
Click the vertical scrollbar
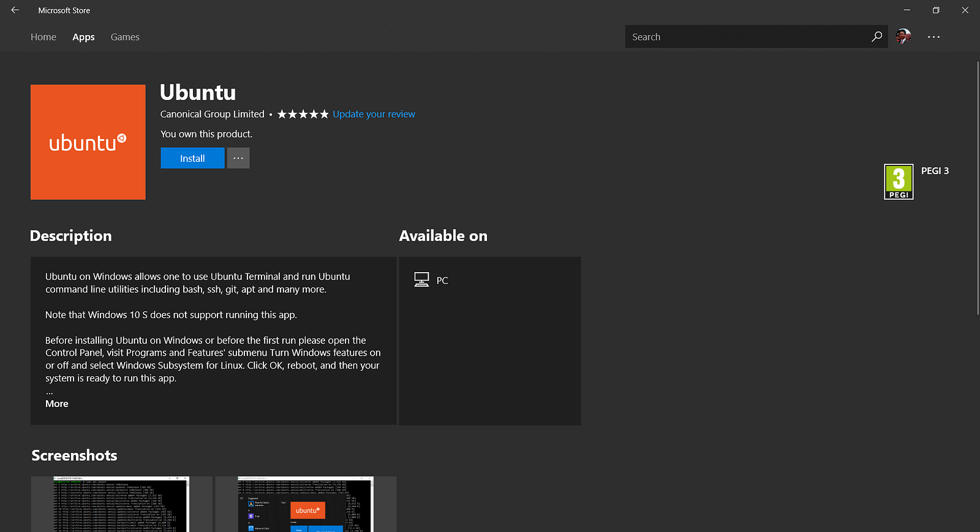point(978,187)
